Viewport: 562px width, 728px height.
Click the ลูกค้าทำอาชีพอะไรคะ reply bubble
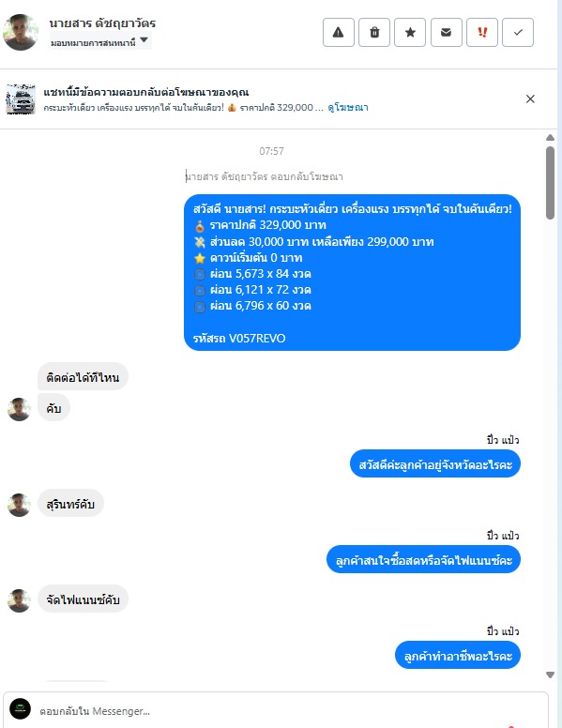coord(458,655)
